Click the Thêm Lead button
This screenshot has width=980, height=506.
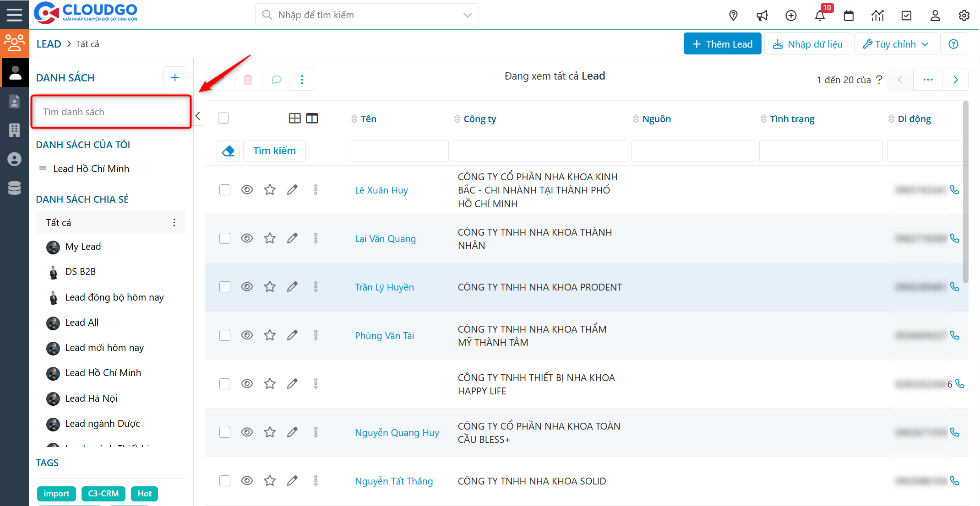click(722, 44)
